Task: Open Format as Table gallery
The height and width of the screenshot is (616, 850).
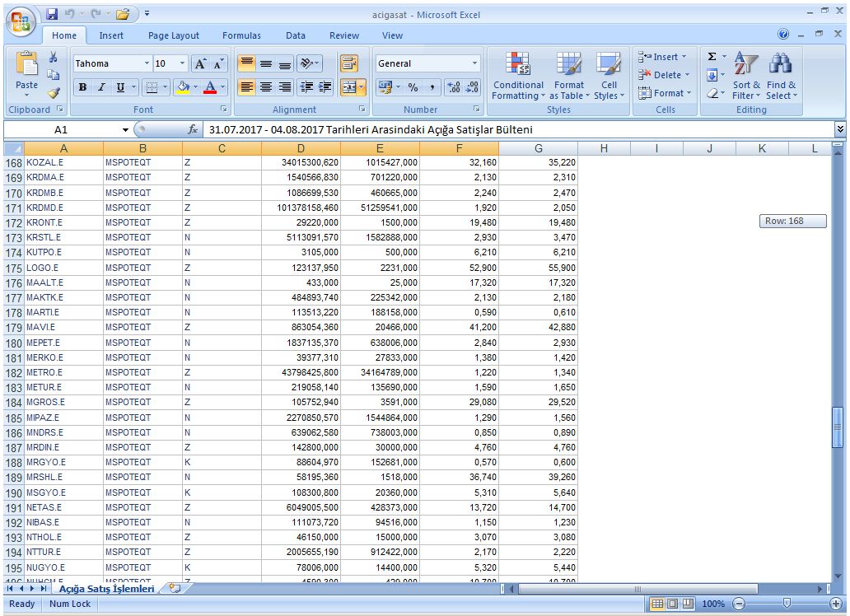Action: click(568, 76)
